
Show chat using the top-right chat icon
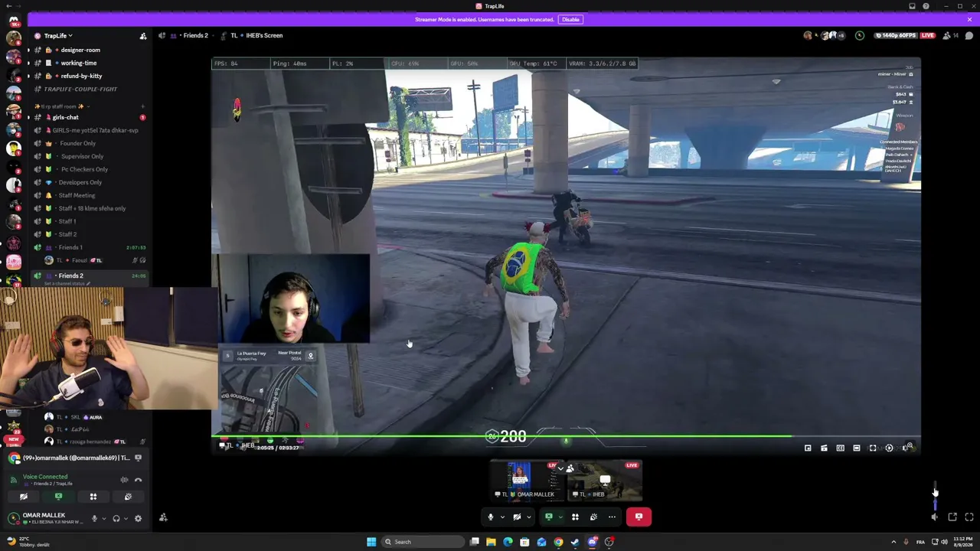coord(969,35)
